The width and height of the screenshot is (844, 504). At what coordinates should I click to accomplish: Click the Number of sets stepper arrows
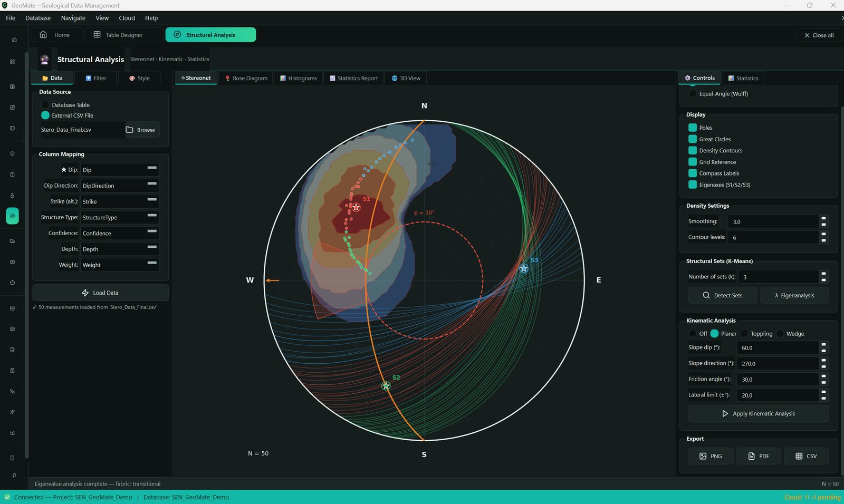(823, 277)
